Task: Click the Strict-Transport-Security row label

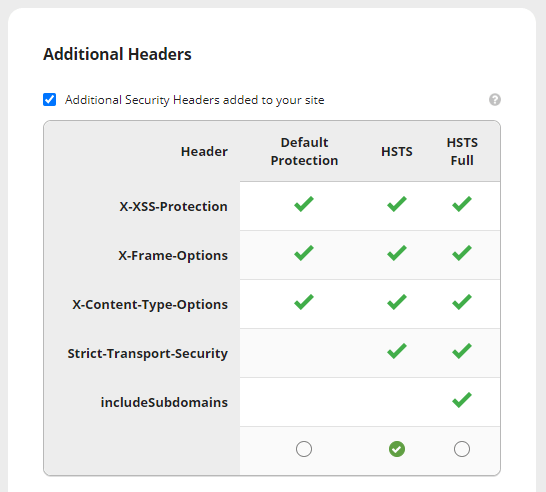Action: click(148, 353)
